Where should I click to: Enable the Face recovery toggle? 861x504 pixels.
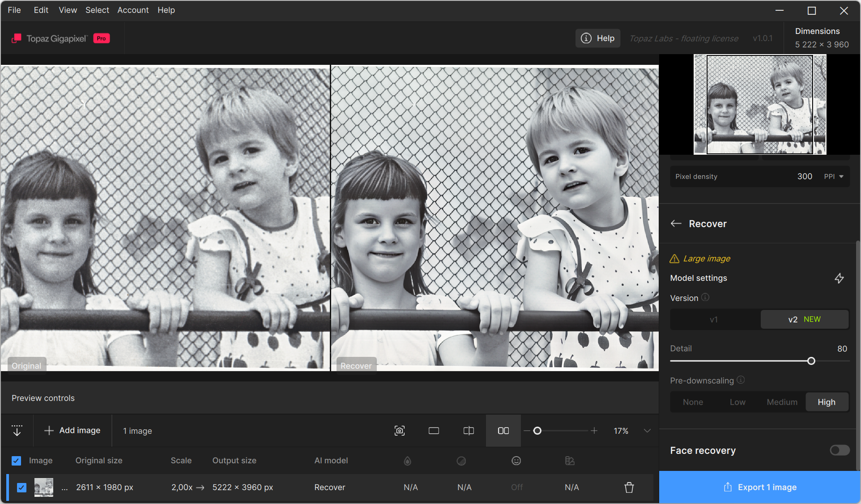[x=840, y=450]
